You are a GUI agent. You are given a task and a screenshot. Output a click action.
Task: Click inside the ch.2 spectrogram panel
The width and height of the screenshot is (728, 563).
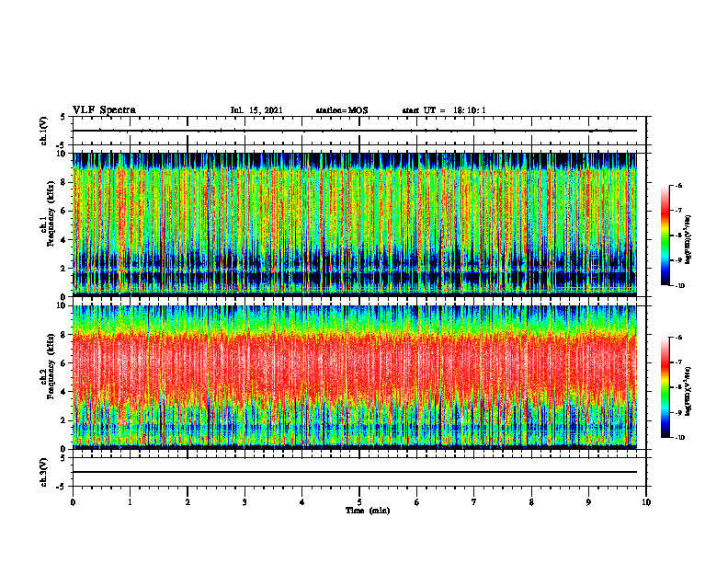pos(355,377)
